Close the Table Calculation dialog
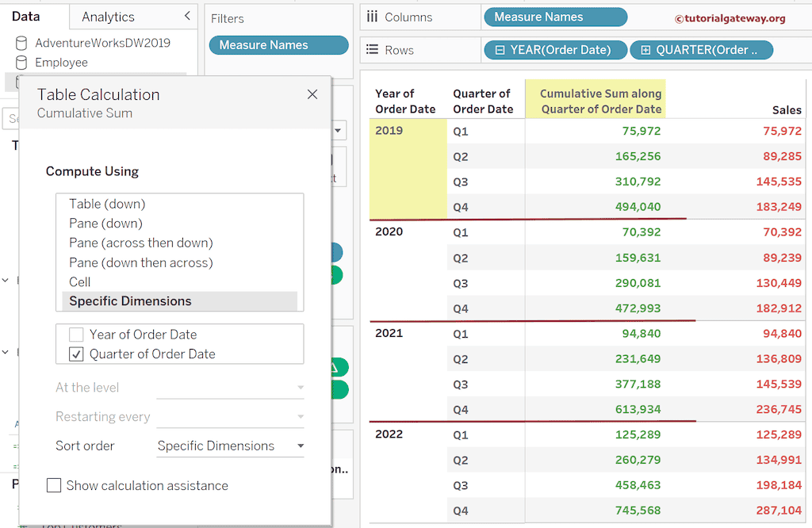Image resolution: width=812 pixels, height=528 pixels. pyautogui.click(x=312, y=94)
